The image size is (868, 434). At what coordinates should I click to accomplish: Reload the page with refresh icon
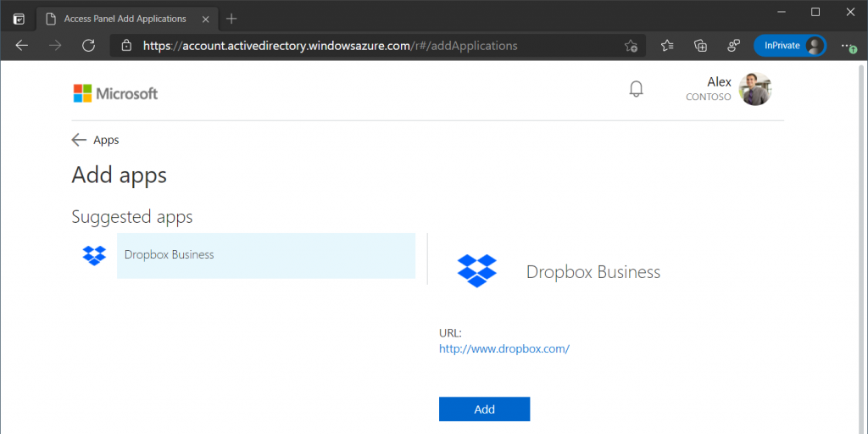point(88,46)
